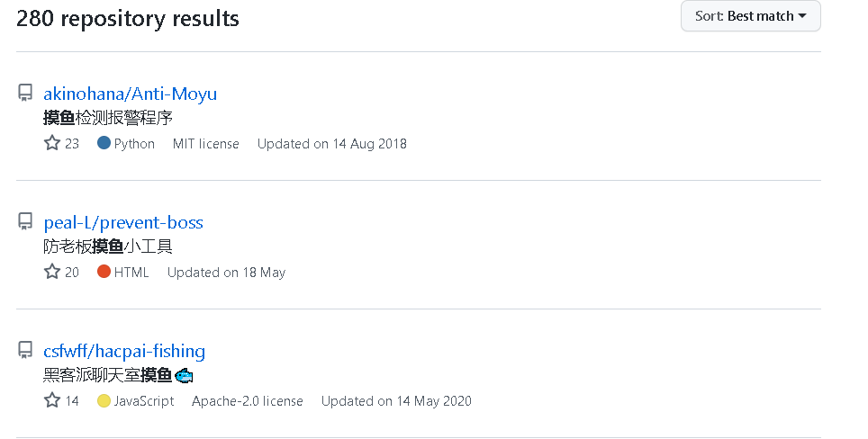Click the MIT license label
Screen dimensions: 868x439
[x=206, y=144]
